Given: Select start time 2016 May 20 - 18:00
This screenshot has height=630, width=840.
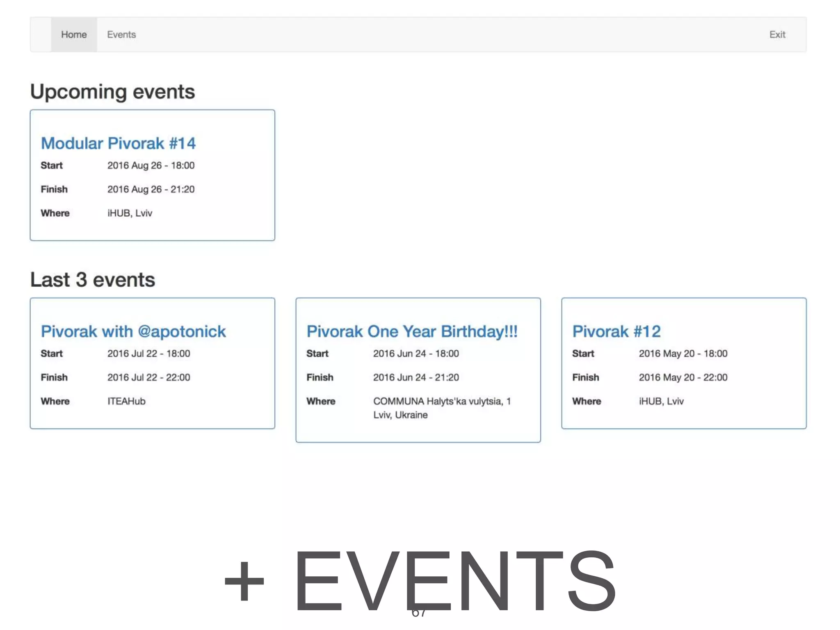Looking at the screenshot, I should (683, 354).
